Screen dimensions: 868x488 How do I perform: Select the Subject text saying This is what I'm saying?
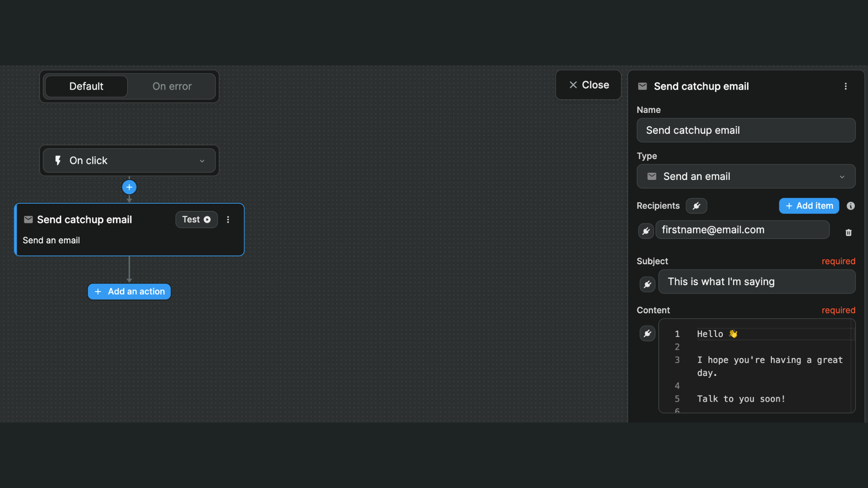[757, 282]
